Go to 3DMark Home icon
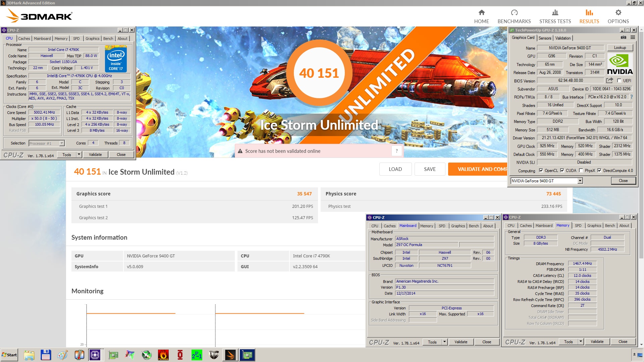Viewport: 644px width, 362px height. pyautogui.click(x=481, y=12)
